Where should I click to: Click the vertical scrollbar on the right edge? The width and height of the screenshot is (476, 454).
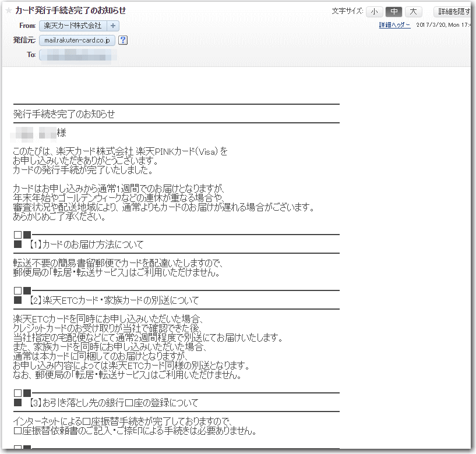(472, 233)
